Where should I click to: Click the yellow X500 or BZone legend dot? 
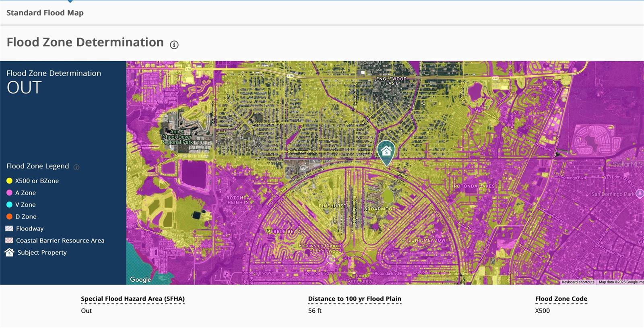click(x=10, y=181)
